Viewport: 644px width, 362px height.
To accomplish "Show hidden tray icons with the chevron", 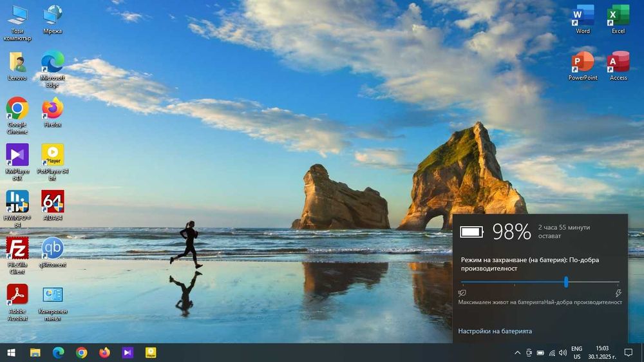I will (517, 353).
